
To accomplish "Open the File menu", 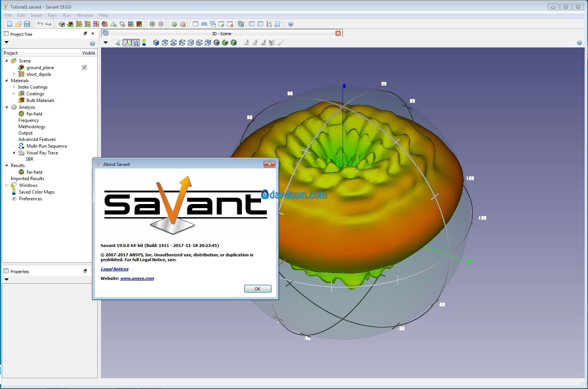I will coord(8,15).
